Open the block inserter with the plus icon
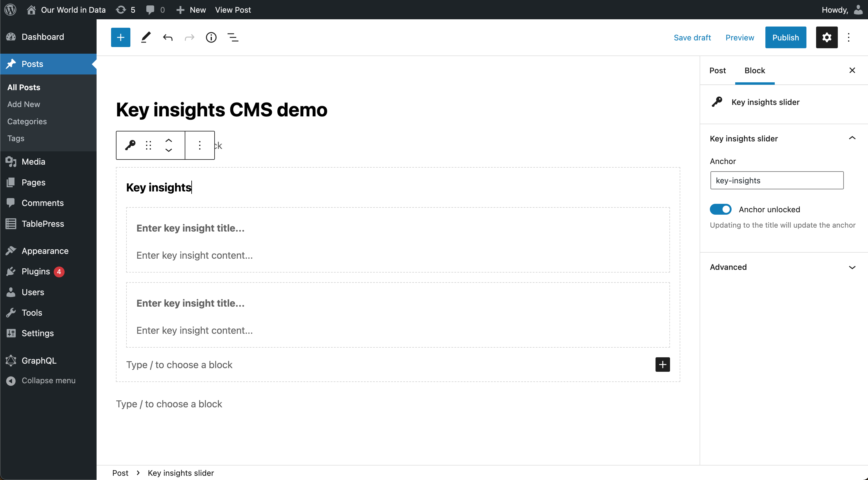 pos(120,37)
